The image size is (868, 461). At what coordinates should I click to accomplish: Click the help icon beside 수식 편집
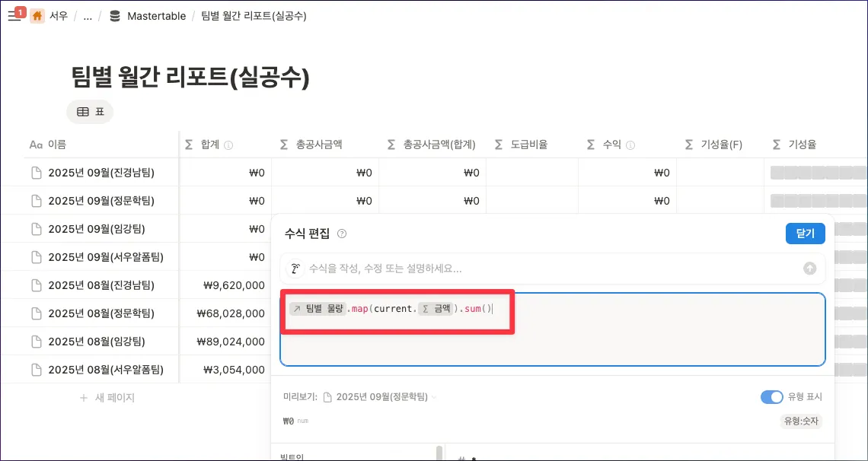[342, 234]
